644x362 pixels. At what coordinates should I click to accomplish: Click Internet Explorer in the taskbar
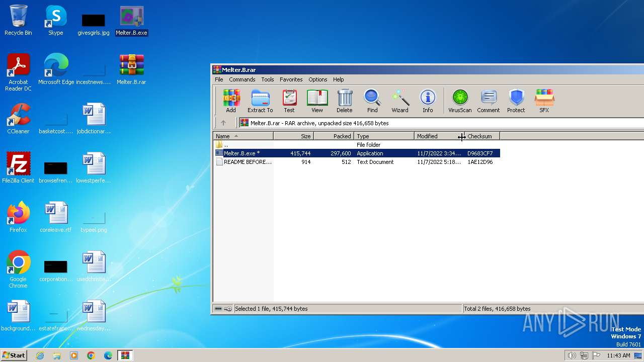pos(40,355)
